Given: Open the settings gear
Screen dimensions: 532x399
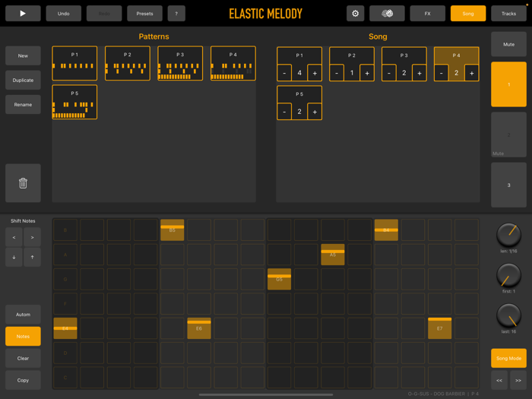Looking at the screenshot, I should tap(355, 14).
